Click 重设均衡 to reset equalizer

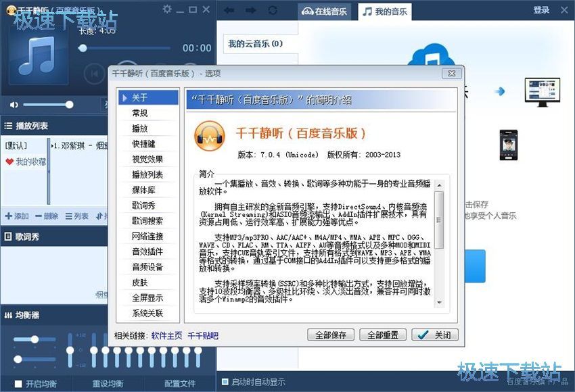point(108,384)
